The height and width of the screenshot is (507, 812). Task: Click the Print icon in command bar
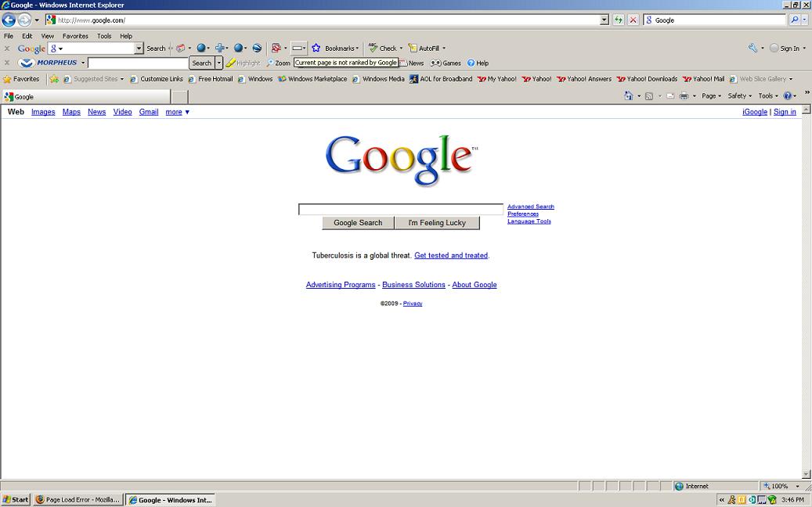pos(684,95)
